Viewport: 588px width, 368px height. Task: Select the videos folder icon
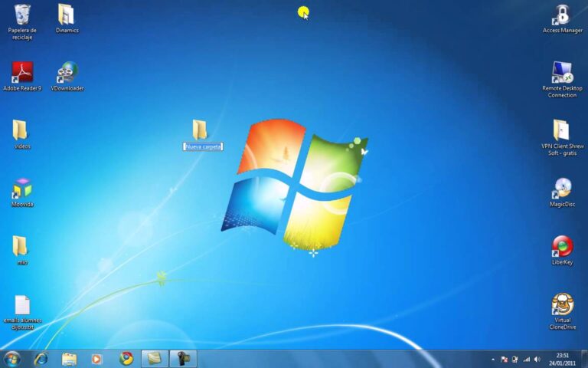(21, 130)
